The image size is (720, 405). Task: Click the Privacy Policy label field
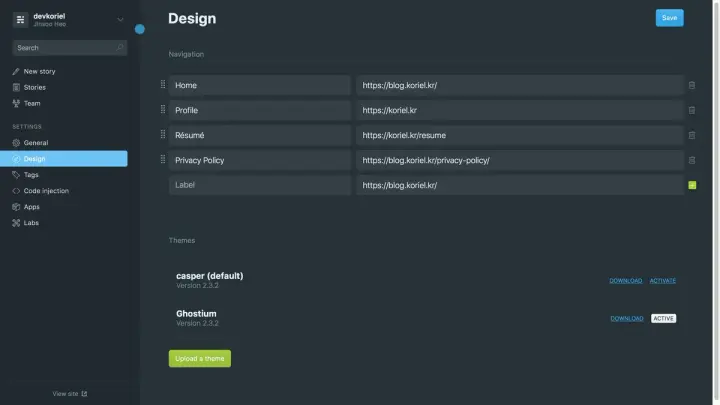click(x=260, y=160)
